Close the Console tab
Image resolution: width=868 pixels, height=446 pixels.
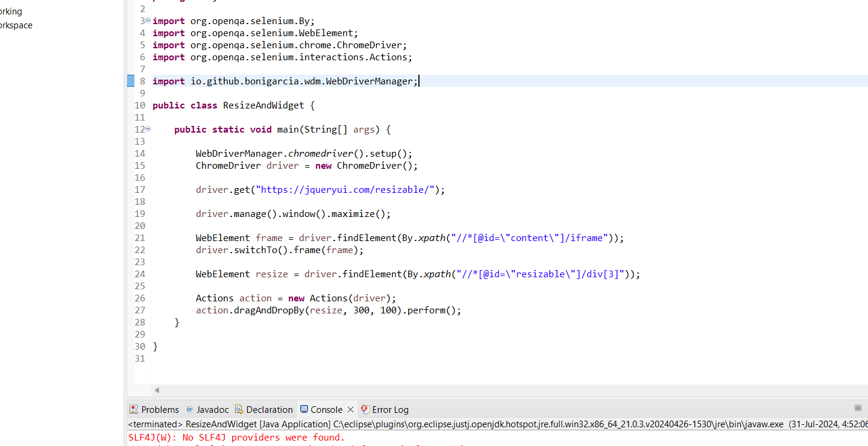(x=350, y=409)
